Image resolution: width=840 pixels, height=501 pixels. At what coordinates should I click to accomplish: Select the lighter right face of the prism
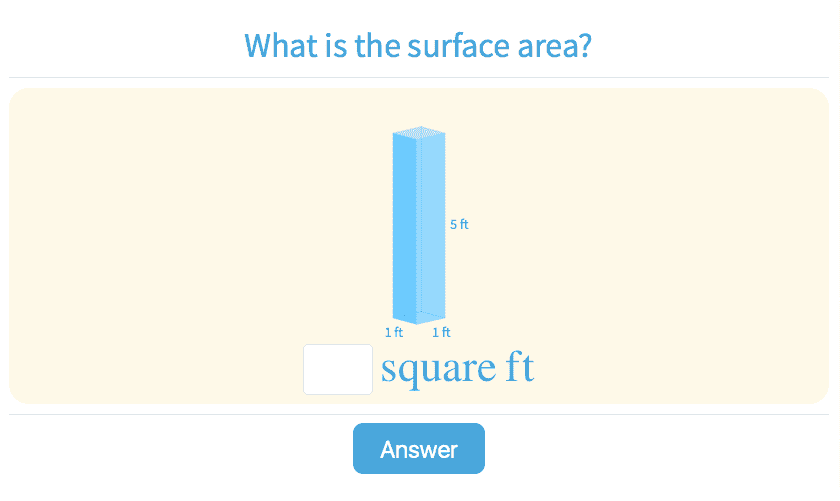pos(432,225)
